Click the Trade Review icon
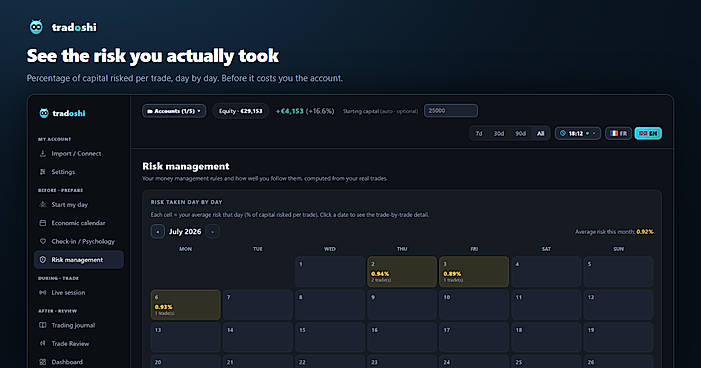Screen dimensions: 701x368 point(43,343)
